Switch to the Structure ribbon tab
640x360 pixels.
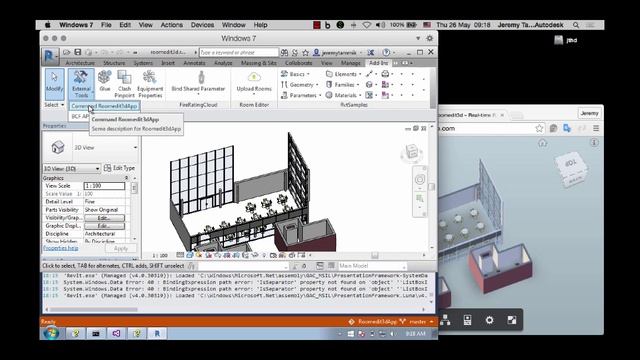(114, 63)
